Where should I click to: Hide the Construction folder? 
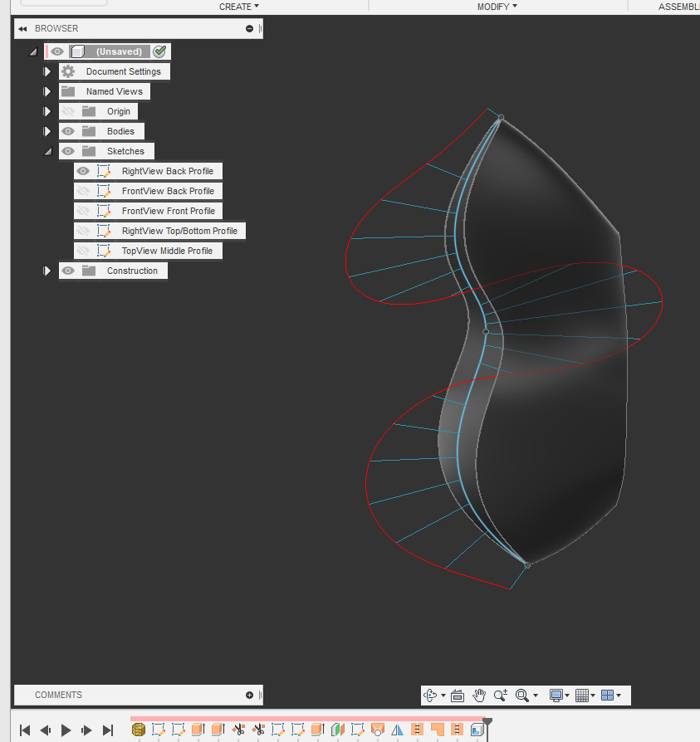68,271
